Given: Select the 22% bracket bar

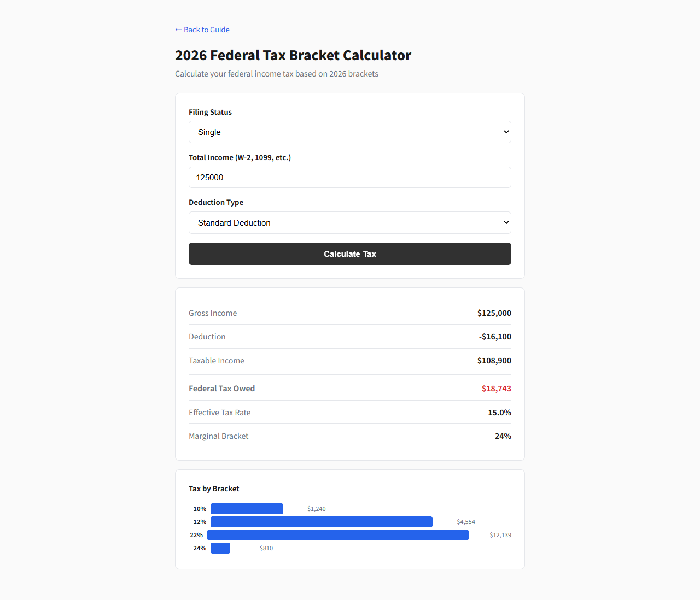Looking at the screenshot, I should pos(338,535).
